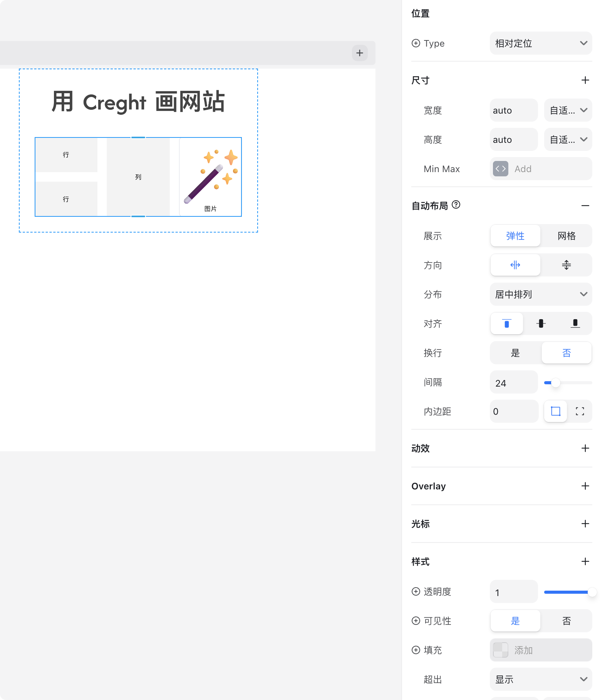Click the plus icon beside 填充
Screen dimensions: 600x700
click(x=416, y=650)
